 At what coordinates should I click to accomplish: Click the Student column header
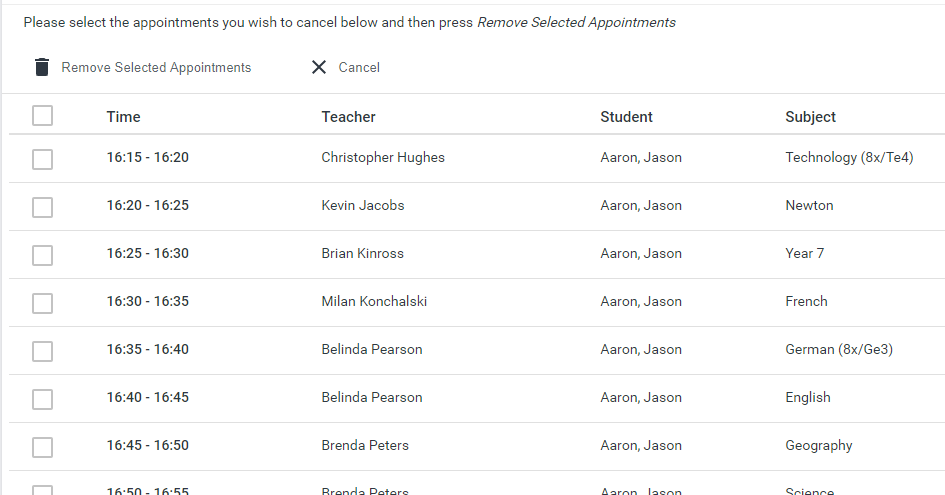(626, 117)
